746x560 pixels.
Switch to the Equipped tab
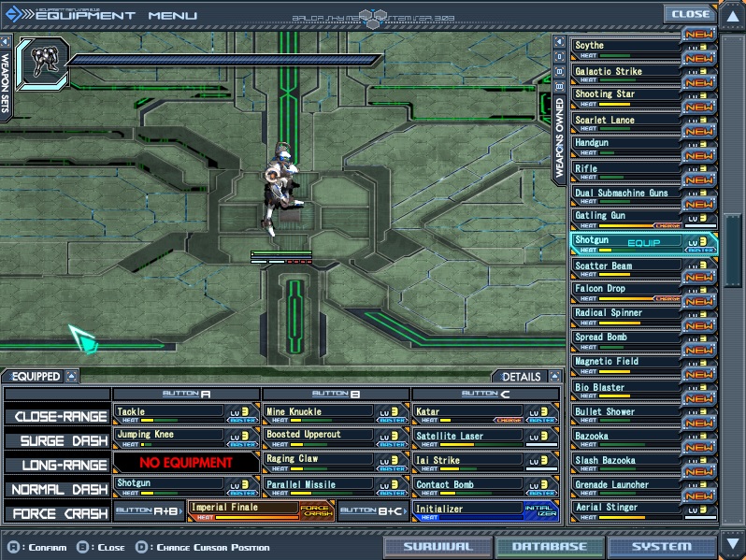(36, 377)
